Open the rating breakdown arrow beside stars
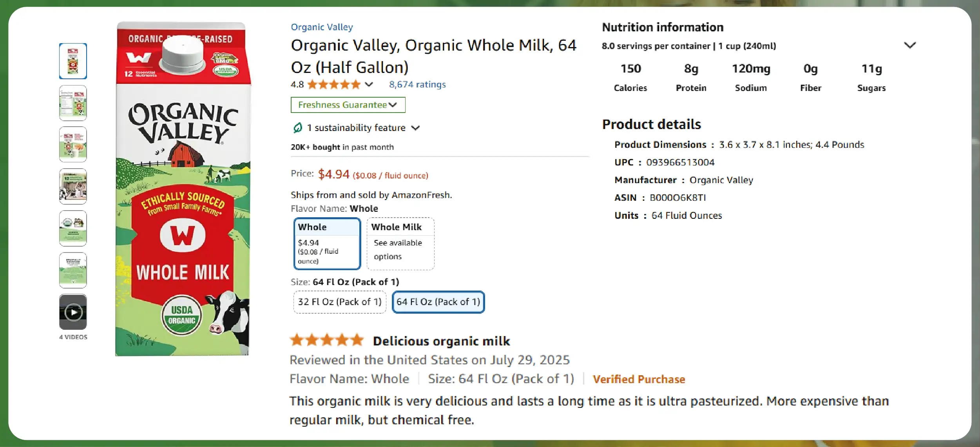The image size is (980, 447). click(x=369, y=85)
